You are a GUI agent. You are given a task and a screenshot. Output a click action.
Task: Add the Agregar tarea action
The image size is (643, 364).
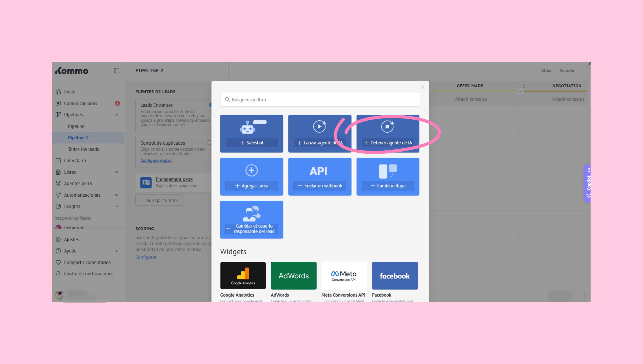click(252, 177)
